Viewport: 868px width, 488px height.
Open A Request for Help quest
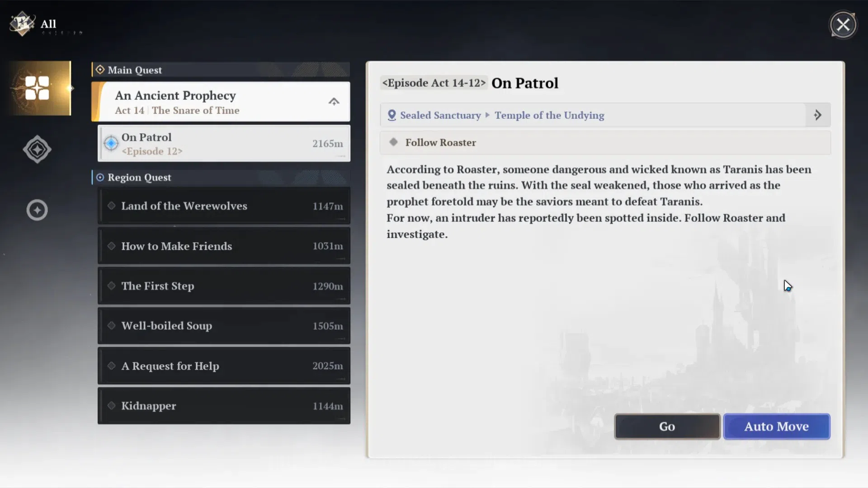coord(224,366)
